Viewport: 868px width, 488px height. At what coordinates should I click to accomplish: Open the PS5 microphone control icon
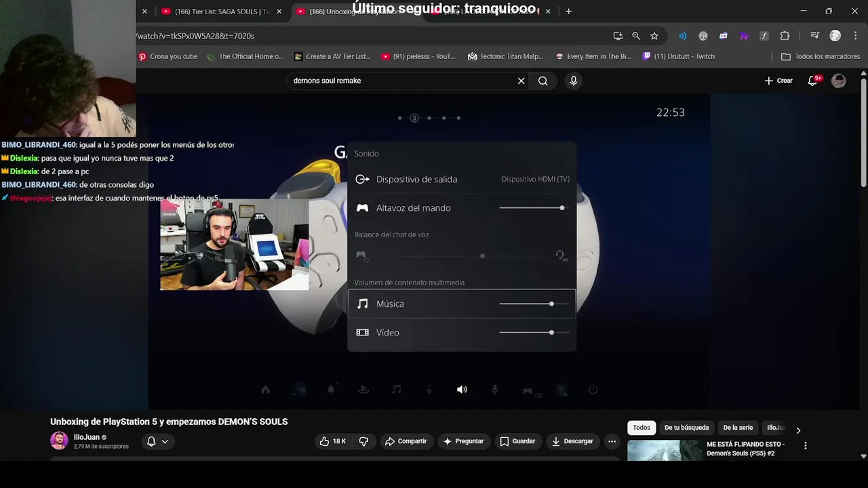494,390
